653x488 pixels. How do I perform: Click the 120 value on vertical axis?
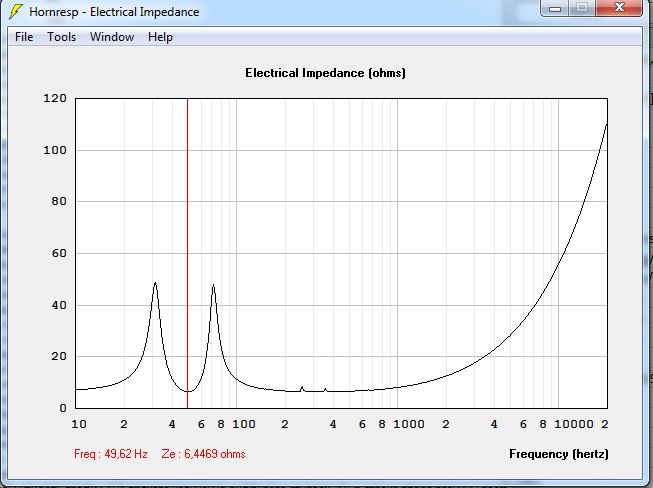[x=55, y=99]
